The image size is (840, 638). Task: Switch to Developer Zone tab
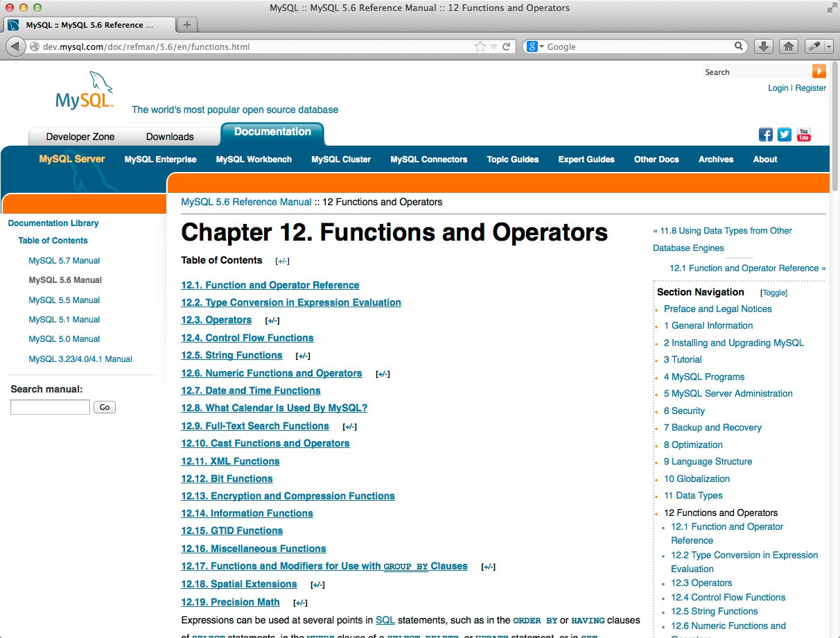pyautogui.click(x=80, y=137)
